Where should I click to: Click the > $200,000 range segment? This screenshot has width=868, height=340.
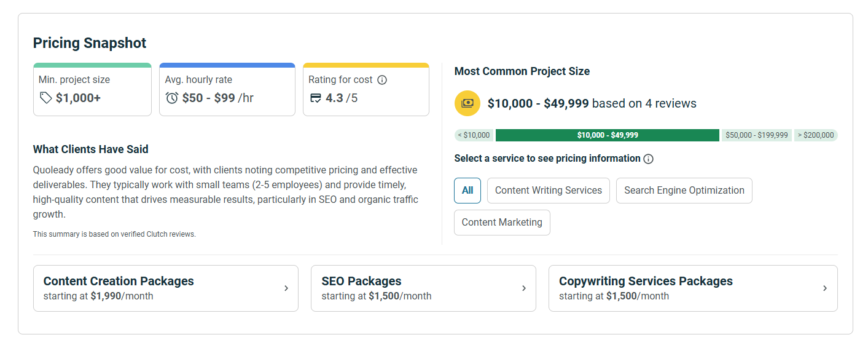pos(816,135)
